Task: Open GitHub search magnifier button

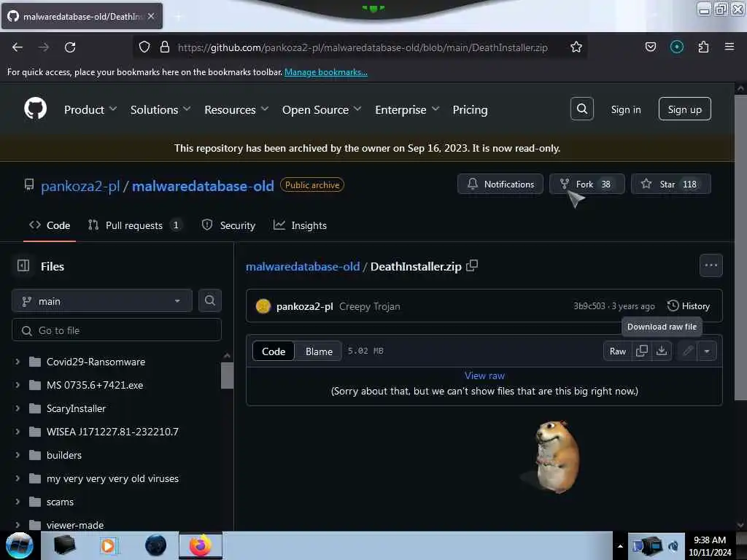Action: pos(581,109)
